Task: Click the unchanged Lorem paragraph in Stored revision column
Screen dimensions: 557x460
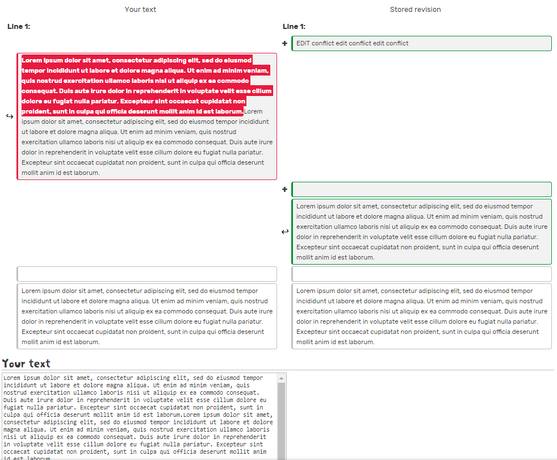Action: click(421, 316)
